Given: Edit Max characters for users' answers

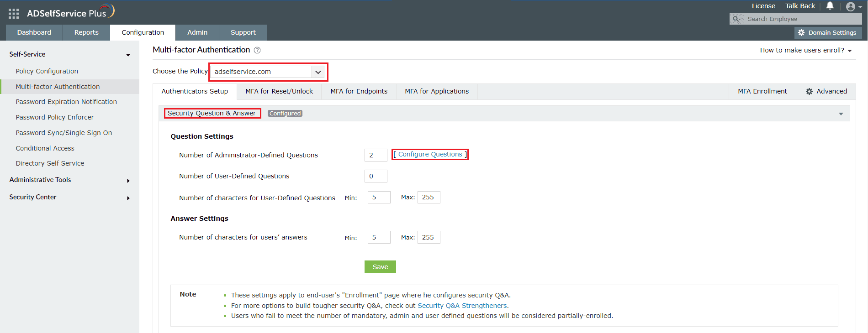Looking at the screenshot, I should pyautogui.click(x=429, y=237).
